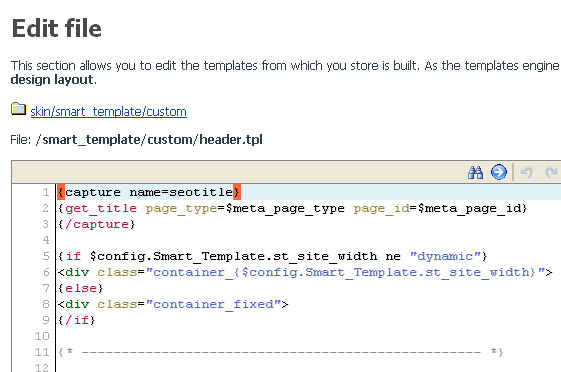
Task: Click the header.tpl file path text
Action: pos(149,140)
